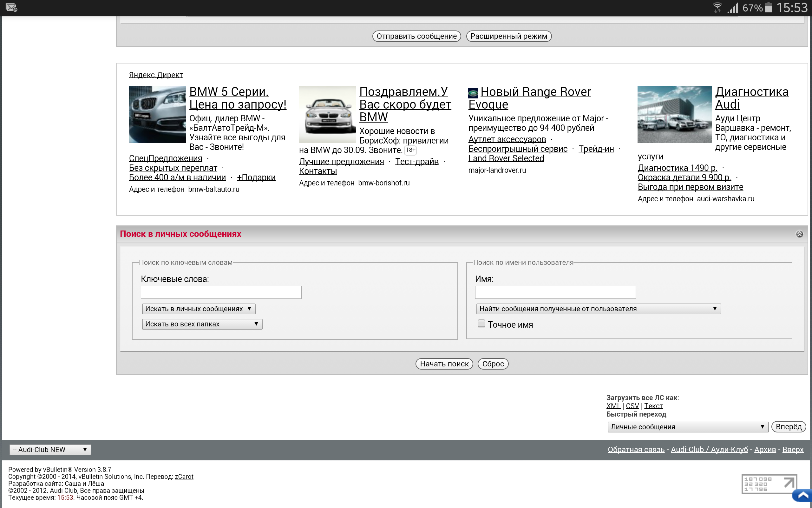Click the 18+ age label in BMW ad

[x=411, y=150]
